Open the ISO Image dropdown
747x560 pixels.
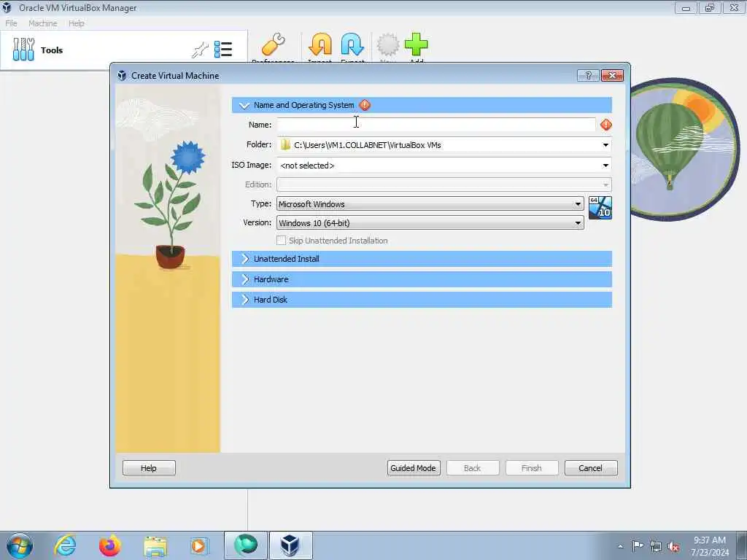[x=605, y=166]
